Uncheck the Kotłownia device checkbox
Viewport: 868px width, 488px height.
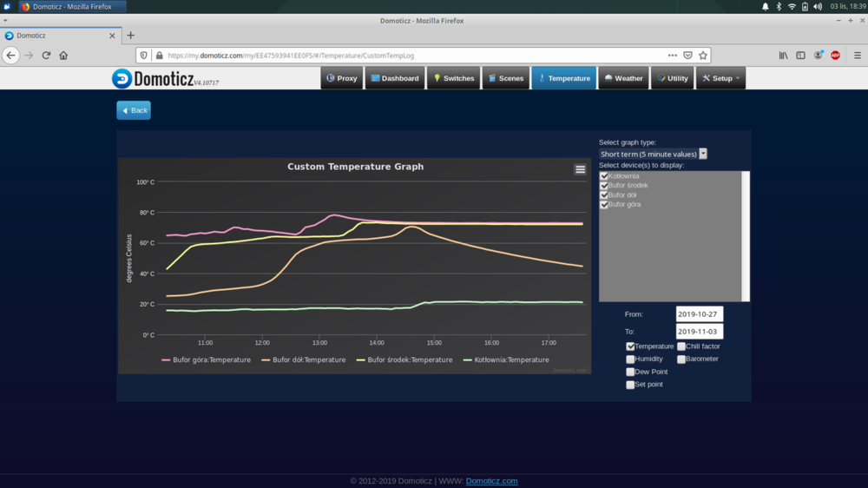click(604, 176)
